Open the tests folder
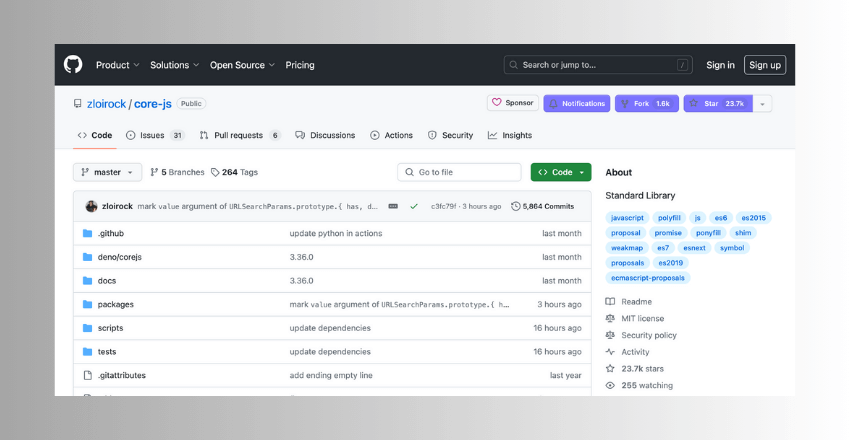The image size is (850, 440). 107,352
